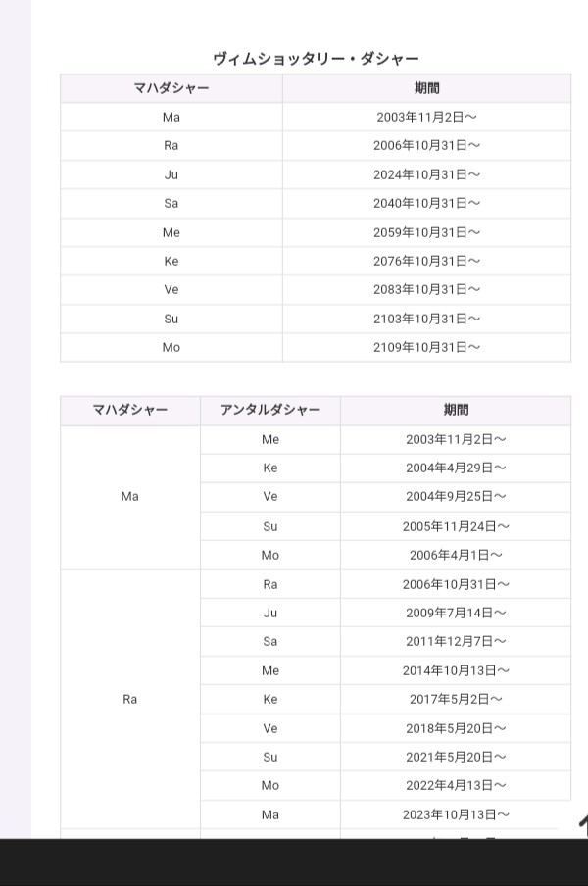
Task: Click the 2024年10月31日 period cell
Action: pos(426,174)
